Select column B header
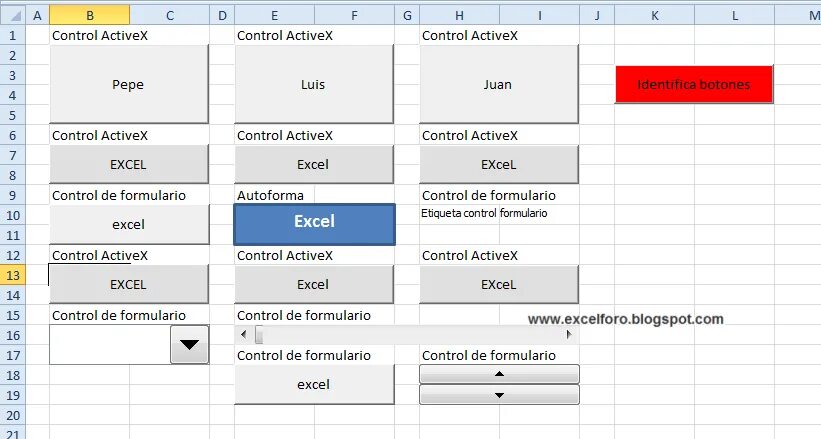The width and height of the screenshot is (821, 439). click(90, 15)
